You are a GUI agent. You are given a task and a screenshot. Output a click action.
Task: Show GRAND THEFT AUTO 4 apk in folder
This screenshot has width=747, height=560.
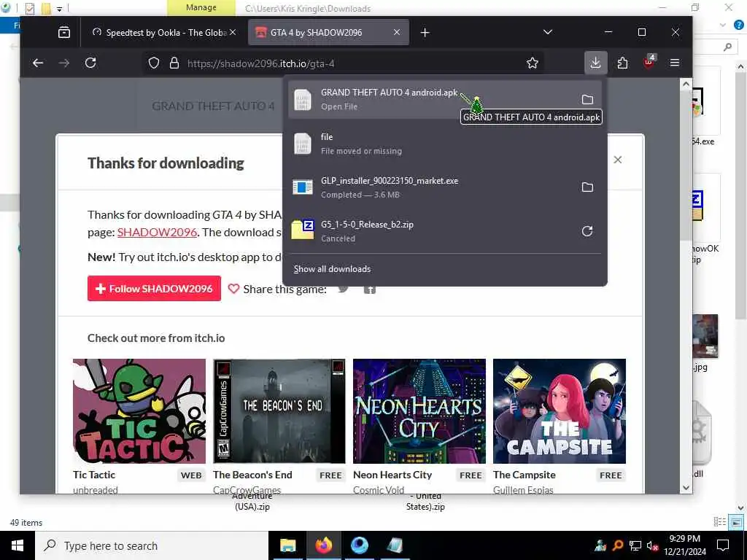(x=587, y=99)
